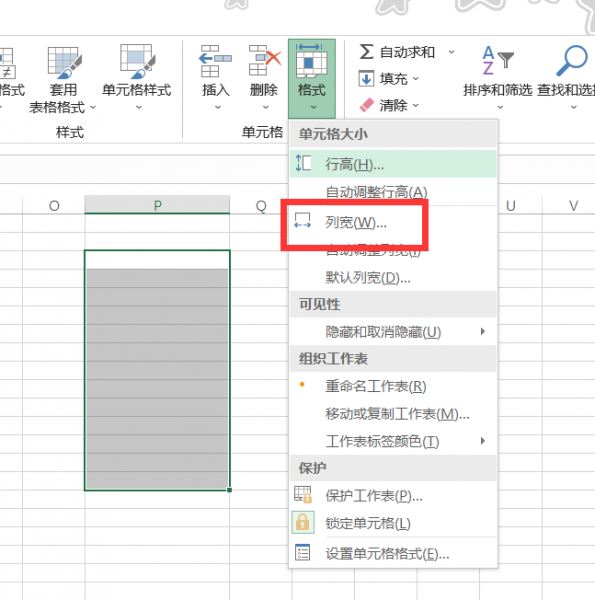Choose 重命名工作表(R) menu item

coord(393,386)
